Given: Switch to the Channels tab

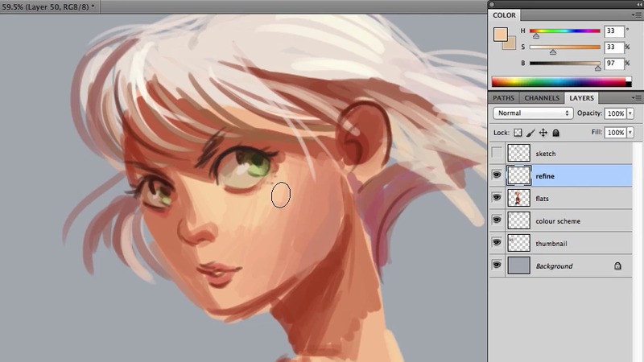Looking at the screenshot, I should (x=542, y=98).
